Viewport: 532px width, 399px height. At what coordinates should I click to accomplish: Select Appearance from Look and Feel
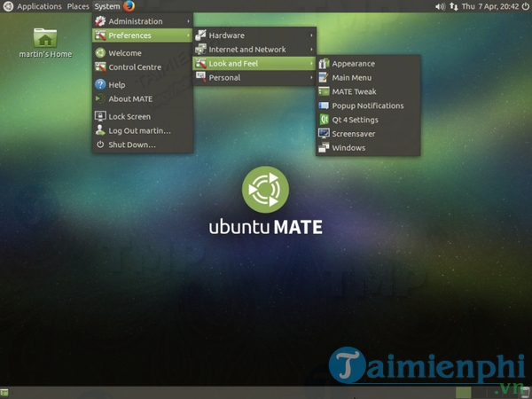tap(368, 64)
